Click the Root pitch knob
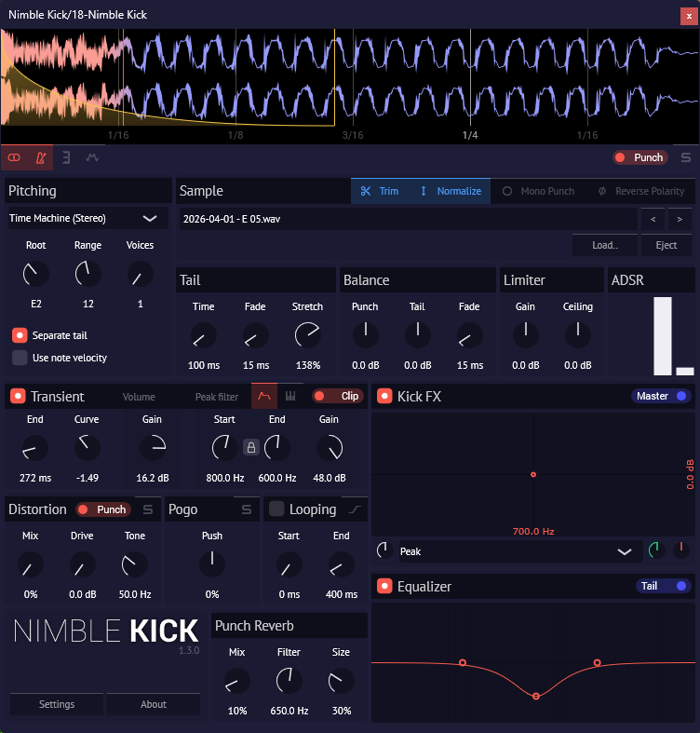700x733 pixels. pos(36,274)
